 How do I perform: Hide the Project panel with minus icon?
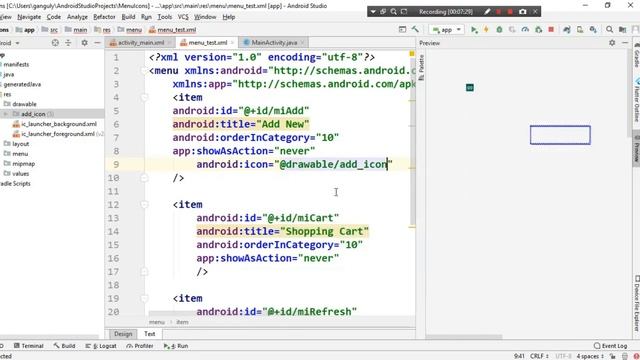pos(97,42)
